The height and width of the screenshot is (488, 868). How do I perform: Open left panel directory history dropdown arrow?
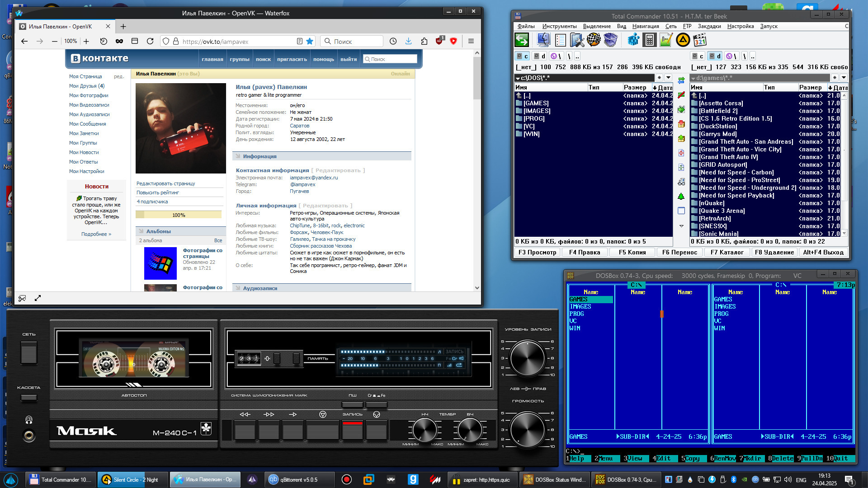pos(668,78)
